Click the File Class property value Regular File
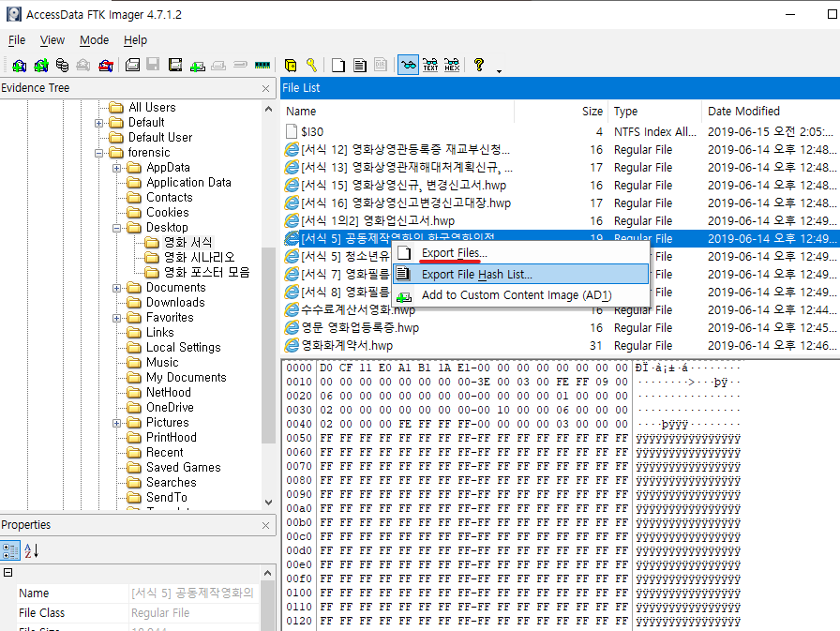 pyautogui.click(x=160, y=613)
